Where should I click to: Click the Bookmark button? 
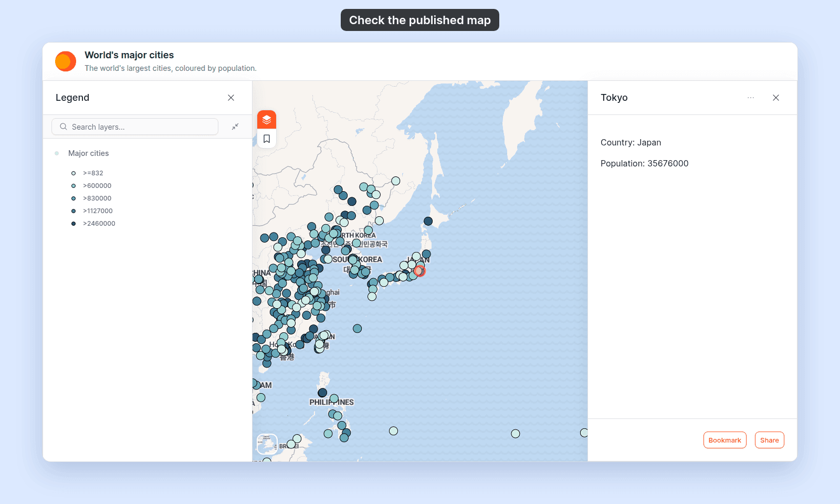pyautogui.click(x=724, y=440)
